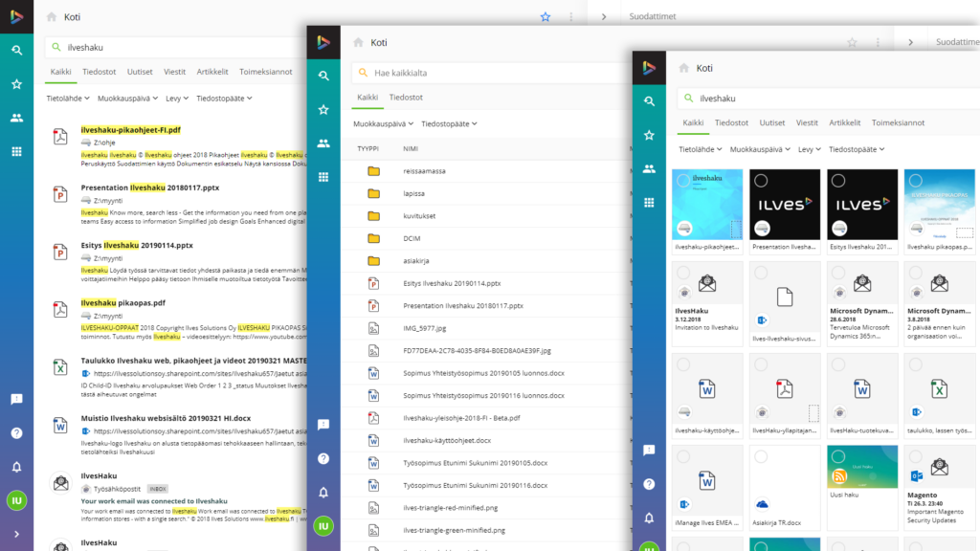Open Tiedostopääte dropdown in middle window
The image size is (980, 551).
click(449, 123)
